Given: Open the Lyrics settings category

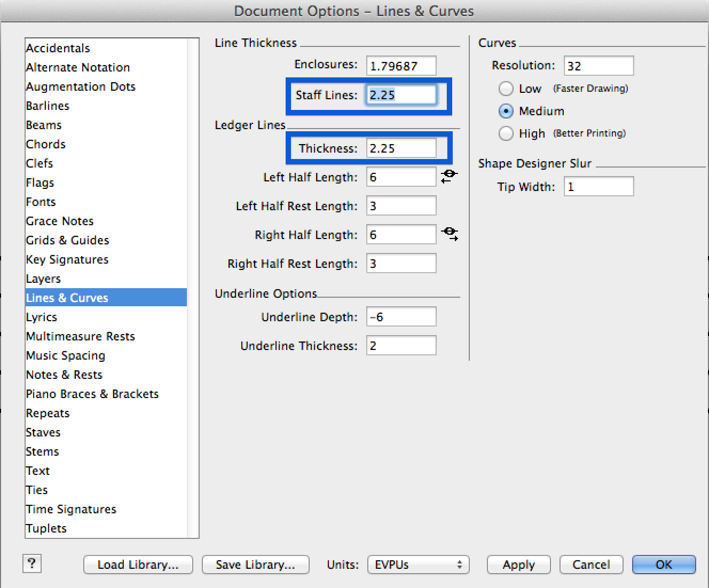Looking at the screenshot, I should (41, 317).
